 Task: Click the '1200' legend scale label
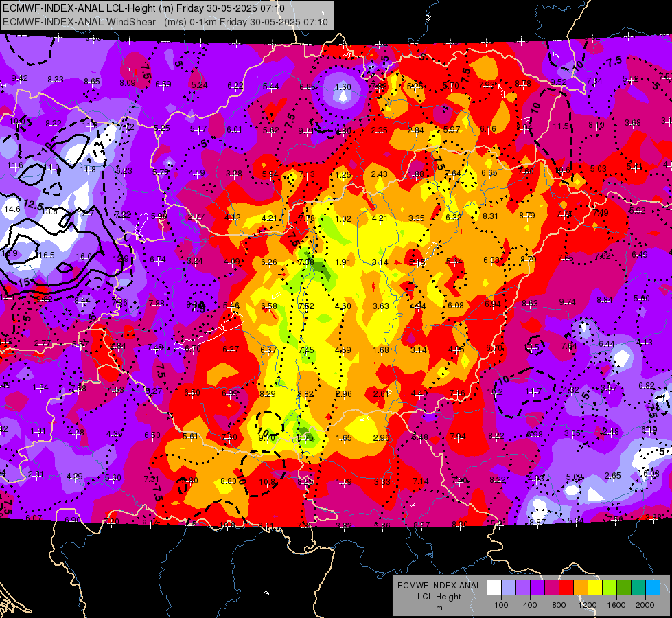tap(588, 605)
